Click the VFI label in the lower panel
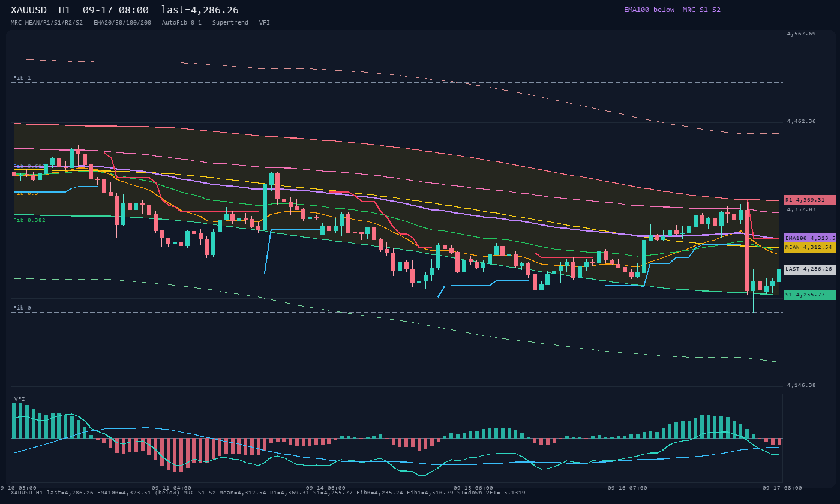The height and width of the screenshot is (504, 840). click(20, 399)
